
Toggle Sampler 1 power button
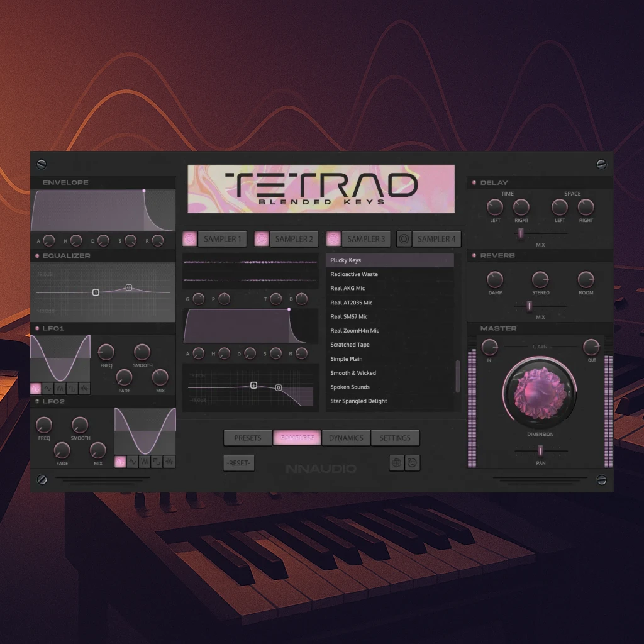point(190,239)
